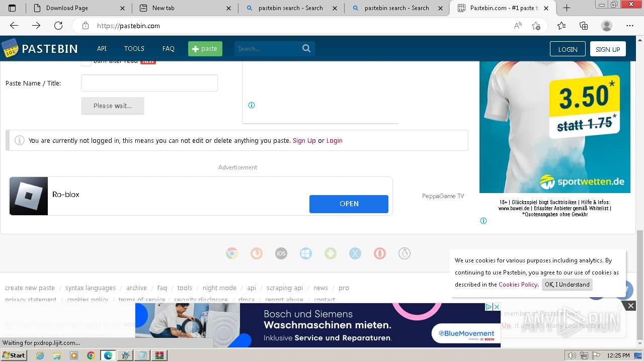Open the Edge settings and more menu
Image resolution: width=644 pixels, height=362 pixels.
[x=630, y=26]
